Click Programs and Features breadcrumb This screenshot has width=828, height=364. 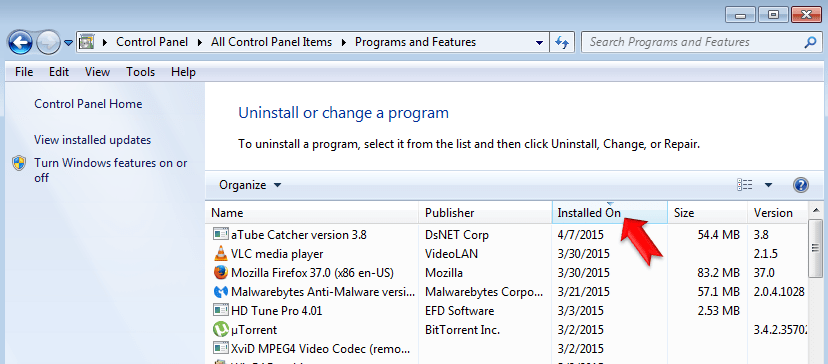coord(415,42)
